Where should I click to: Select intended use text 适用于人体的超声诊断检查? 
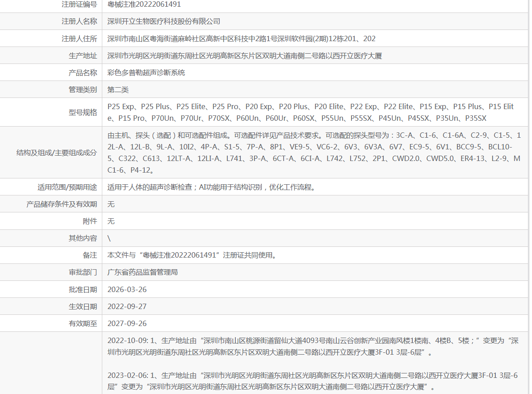(212, 187)
